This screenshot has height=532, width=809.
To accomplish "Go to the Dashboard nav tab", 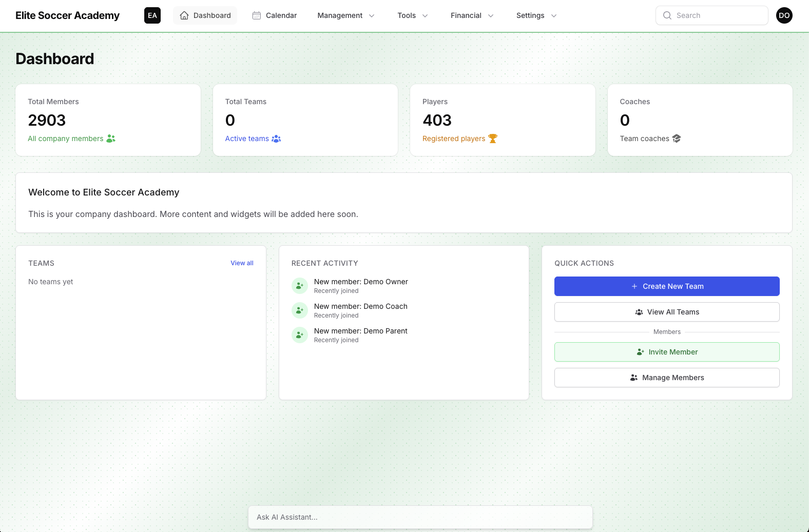I will (205, 15).
